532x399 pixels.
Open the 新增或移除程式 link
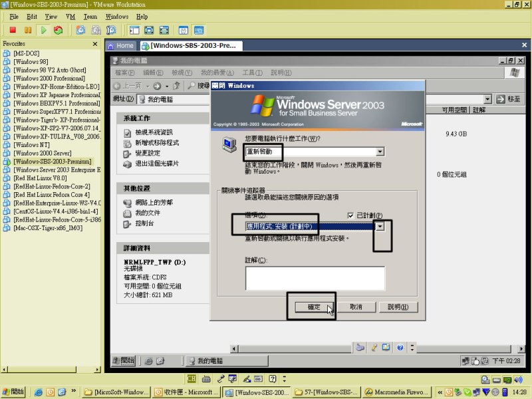point(157,143)
